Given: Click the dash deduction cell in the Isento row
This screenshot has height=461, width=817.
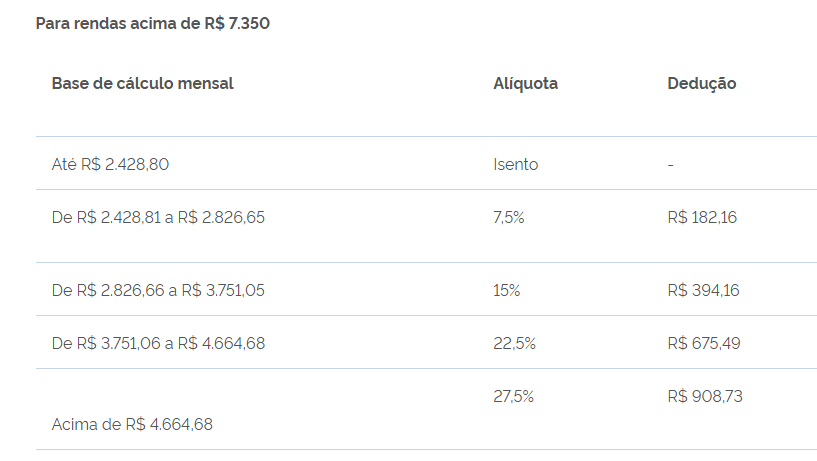Looking at the screenshot, I should [x=671, y=165].
